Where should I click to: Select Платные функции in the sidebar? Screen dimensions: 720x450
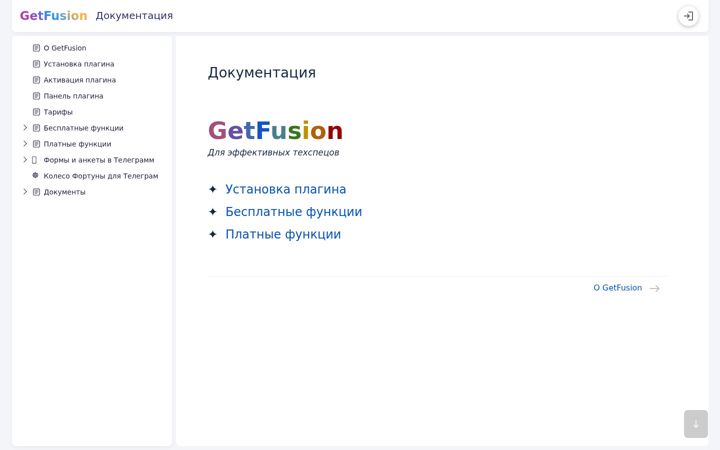(77, 144)
